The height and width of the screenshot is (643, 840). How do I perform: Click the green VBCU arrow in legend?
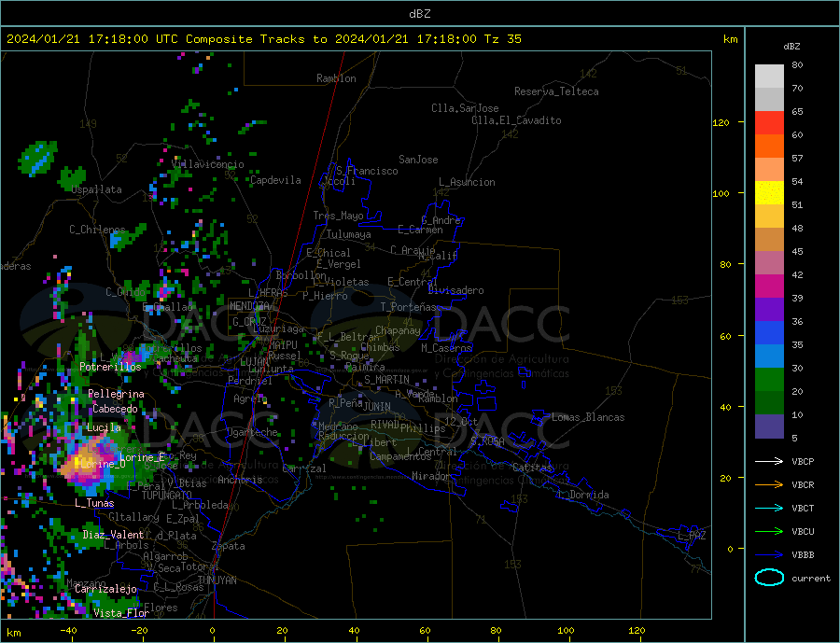tap(769, 532)
